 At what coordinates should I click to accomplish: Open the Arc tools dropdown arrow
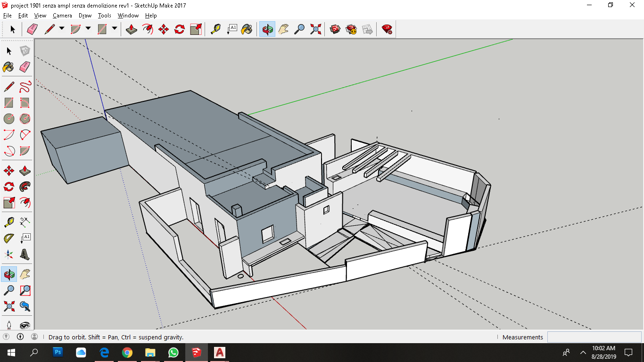(88, 29)
